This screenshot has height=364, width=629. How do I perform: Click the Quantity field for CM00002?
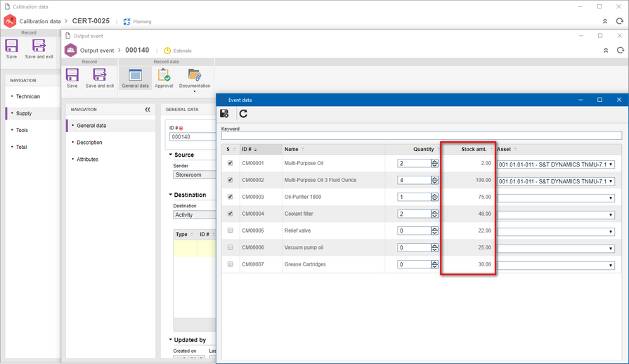pos(414,180)
